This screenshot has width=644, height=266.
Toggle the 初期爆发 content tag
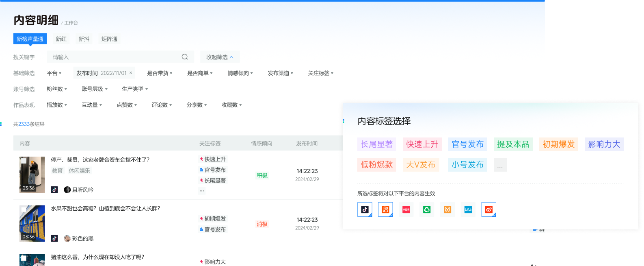point(559,144)
